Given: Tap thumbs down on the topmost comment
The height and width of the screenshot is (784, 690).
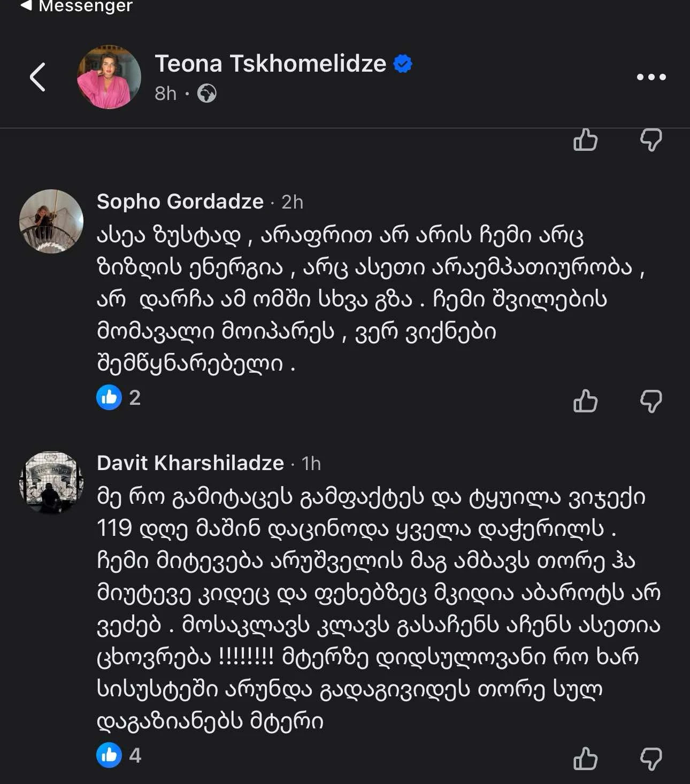Looking at the screenshot, I should [x=651, y=140].
